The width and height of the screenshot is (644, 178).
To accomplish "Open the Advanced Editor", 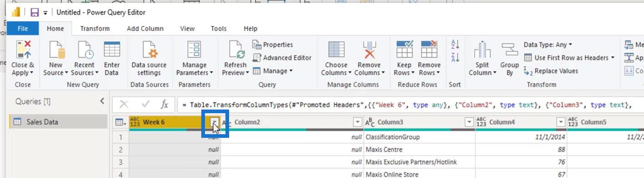I will [x=282, y=58].
